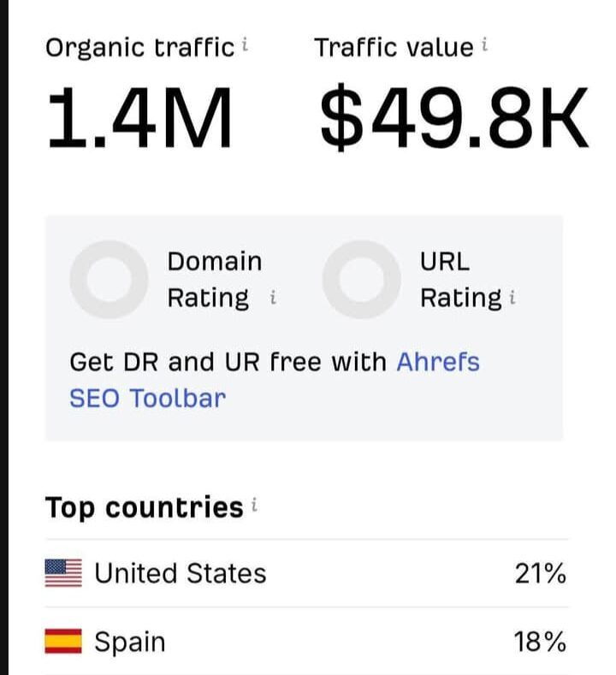
Task: Click the Domain Rating donut chart
Action: (109, 280)
